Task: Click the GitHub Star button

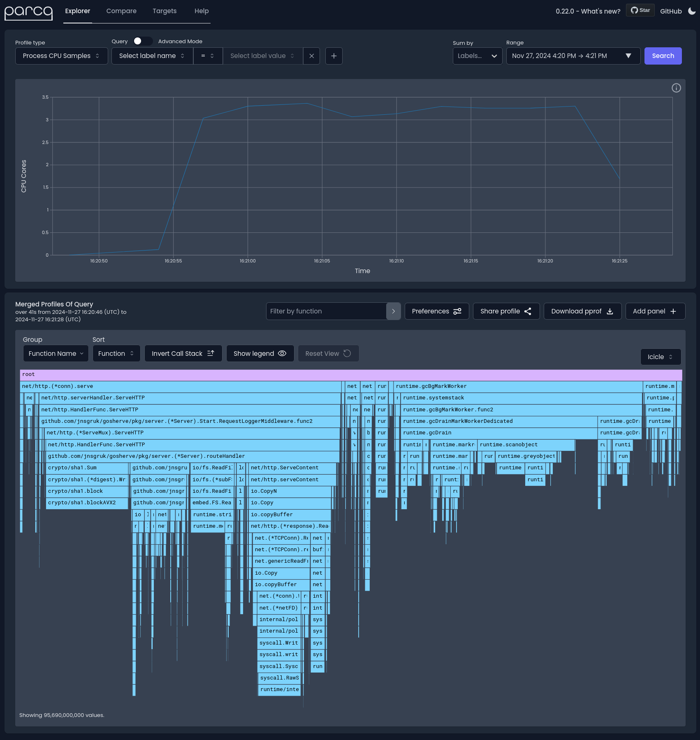Action: [x=640, y=10]
